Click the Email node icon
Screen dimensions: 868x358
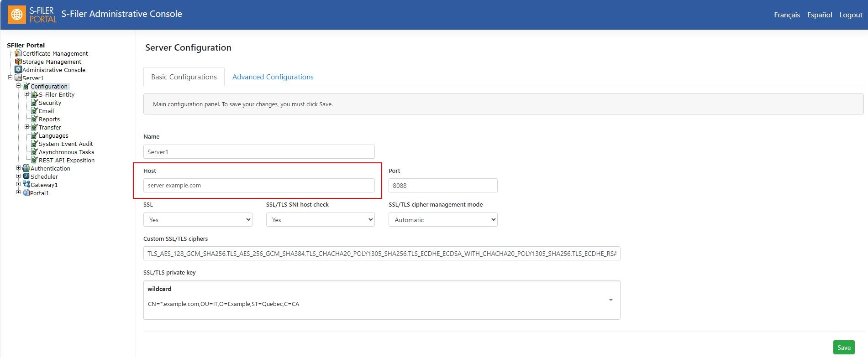pos(35,111)
